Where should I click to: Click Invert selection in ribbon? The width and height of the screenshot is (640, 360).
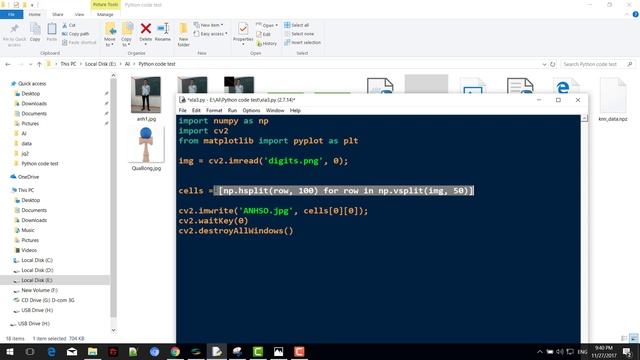point(302,42)
